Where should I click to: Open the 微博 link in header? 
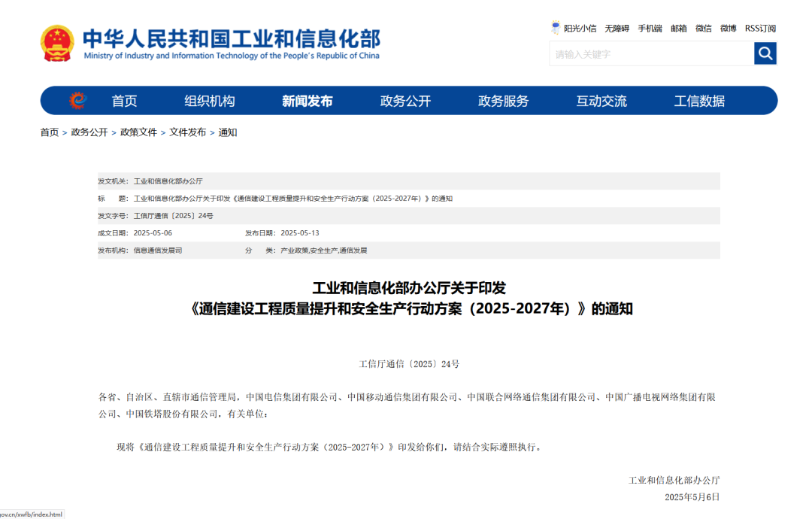[728, 29]
